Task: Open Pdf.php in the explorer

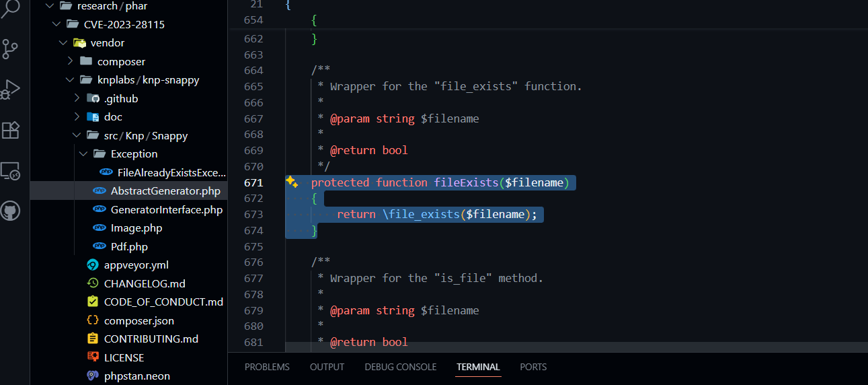Action: click(x=129, y=247)
